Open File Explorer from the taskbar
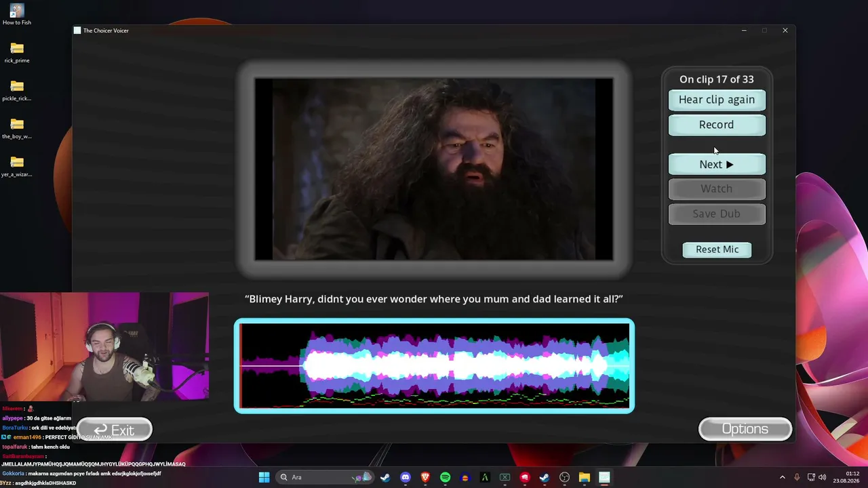 584,477
